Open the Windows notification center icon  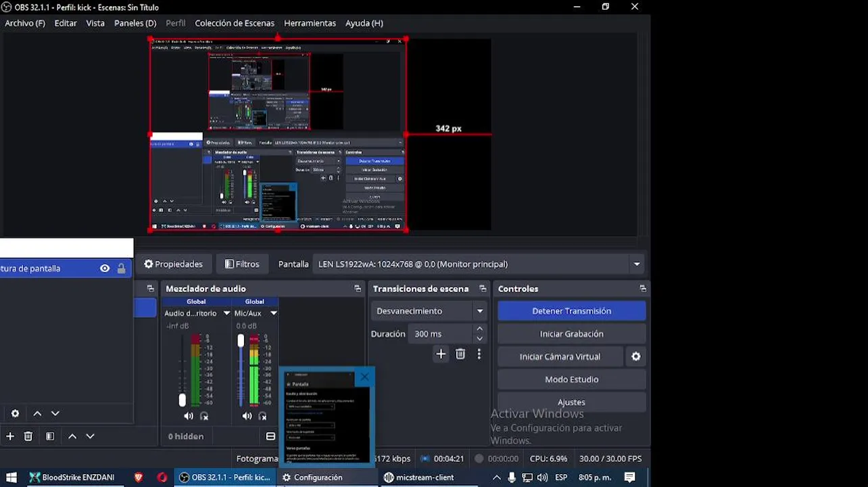point(629,478)
